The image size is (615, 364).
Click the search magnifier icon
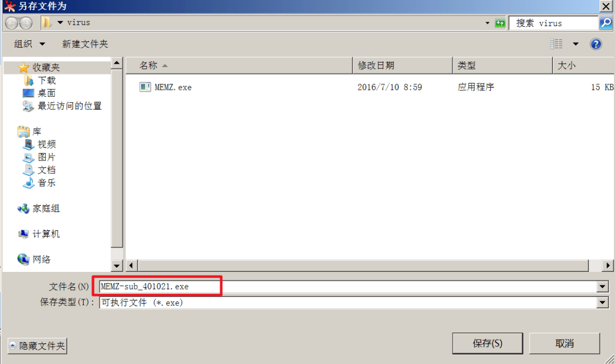click(x=605, y=23)
